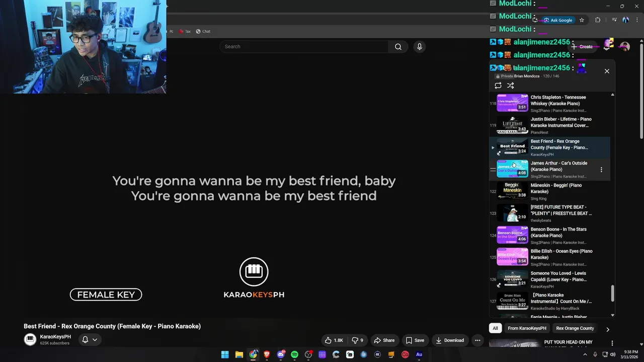Select the From KaraoKeysPH chip
Image resolution: width=644 pixels, height=362 pixels.
527,328
